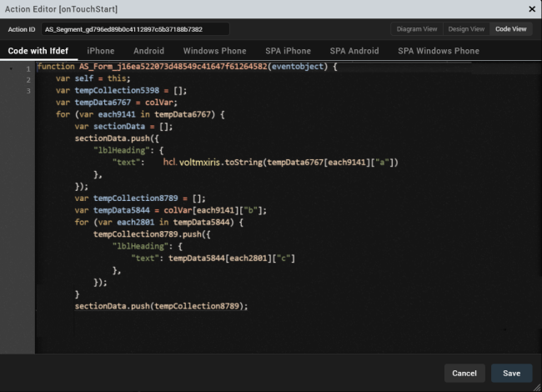This screenshot has width=542, height=392.
Task: Switch to Design View
Action: [465, 29]
